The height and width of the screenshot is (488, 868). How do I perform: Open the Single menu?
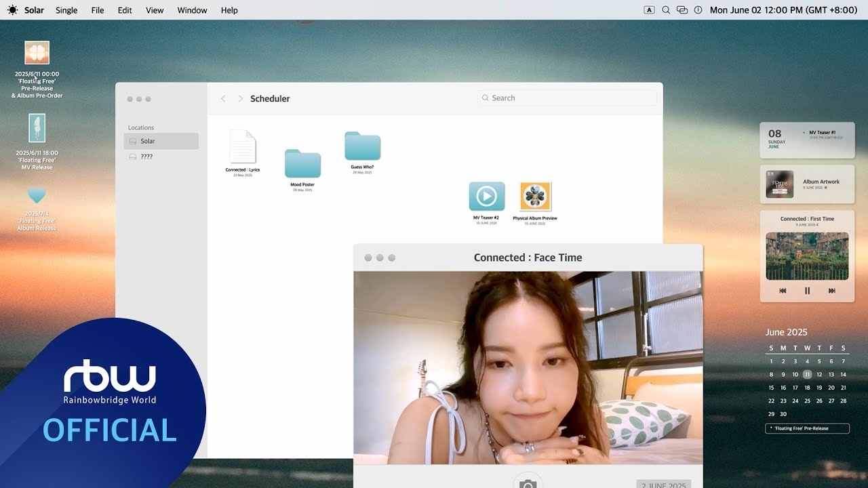tap(66, 10)
